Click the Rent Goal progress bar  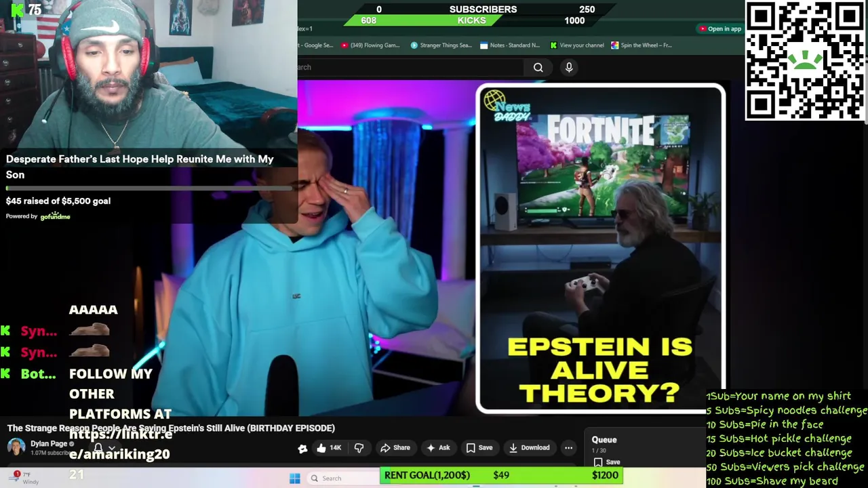501,475
